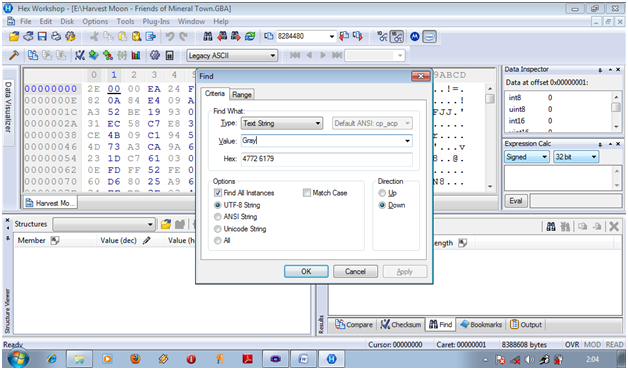Switch to the Checksum results tab
Image resolution: width=628 pixels, height=370 pixels.
coord(401,324)
